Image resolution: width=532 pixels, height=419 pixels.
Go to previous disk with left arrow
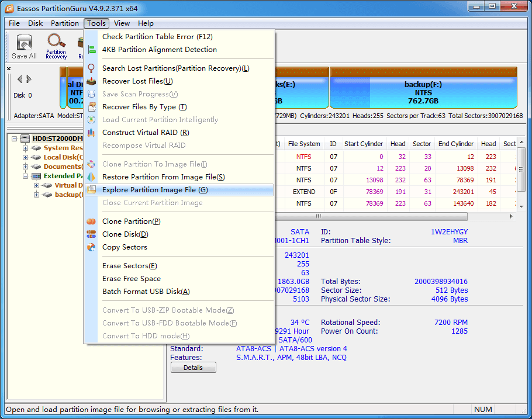(x=20, y=79)
